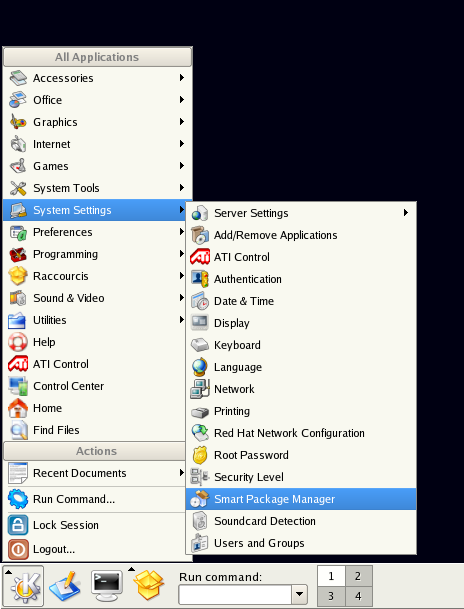Screen dimensions: 464x609
Task: Click the Root Password badge icon
Action: (200, 455)
